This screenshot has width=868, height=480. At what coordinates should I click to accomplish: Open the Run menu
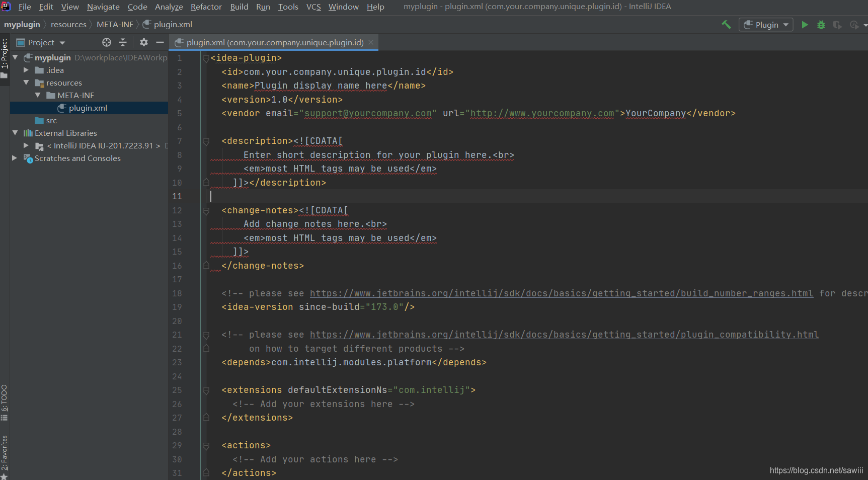[263, 7]
